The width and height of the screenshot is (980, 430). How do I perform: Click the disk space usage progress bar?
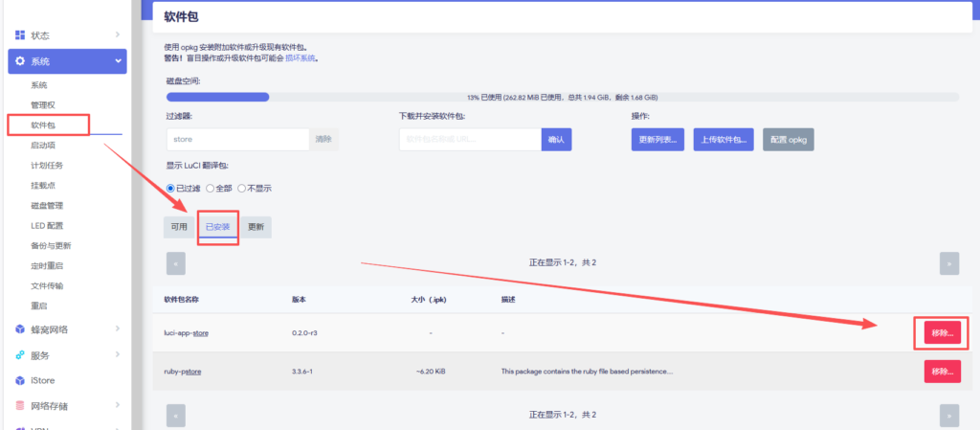563,98
